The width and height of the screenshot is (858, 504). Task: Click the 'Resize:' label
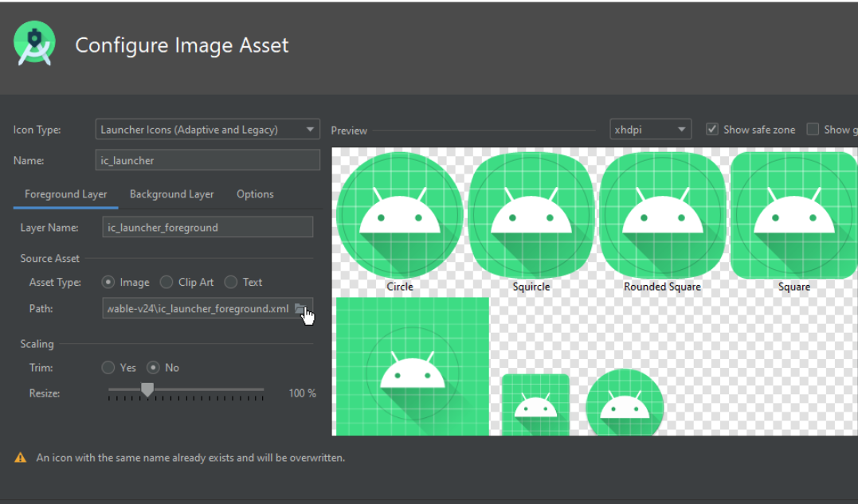pyautogui.click(x=45, y=393)
